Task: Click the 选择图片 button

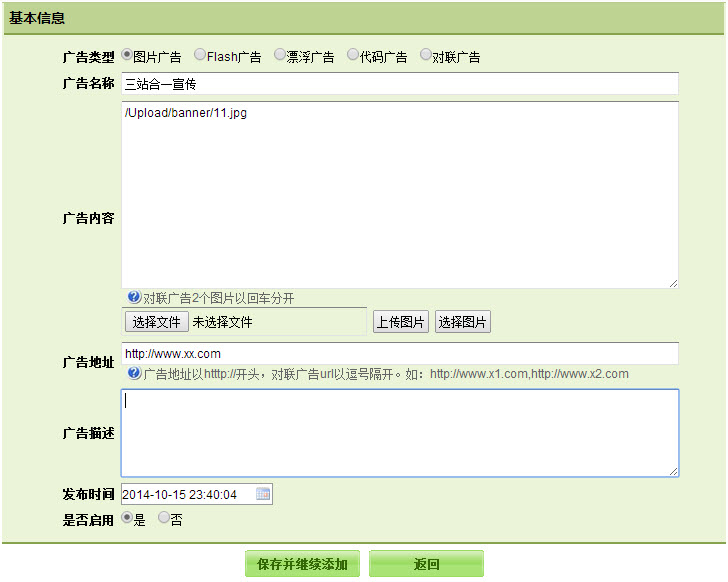Action: tap(462, 322)
